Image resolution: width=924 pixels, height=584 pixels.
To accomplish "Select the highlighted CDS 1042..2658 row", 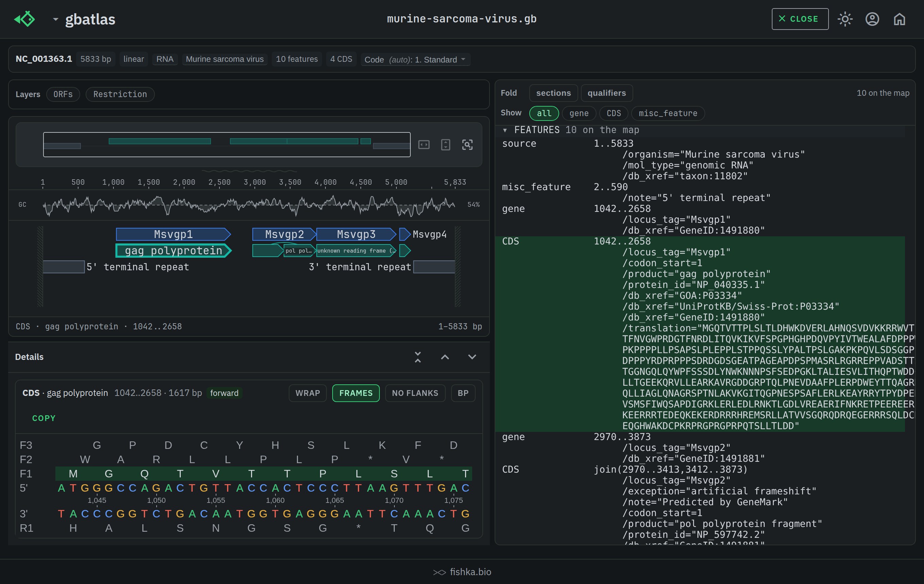I will pyautogui.click(x=699, y=241).
